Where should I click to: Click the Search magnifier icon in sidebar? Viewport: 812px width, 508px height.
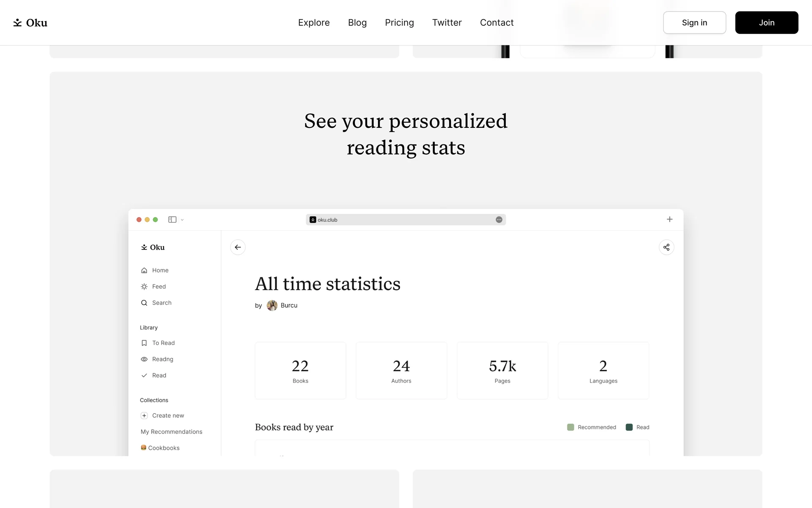[144, 303]
